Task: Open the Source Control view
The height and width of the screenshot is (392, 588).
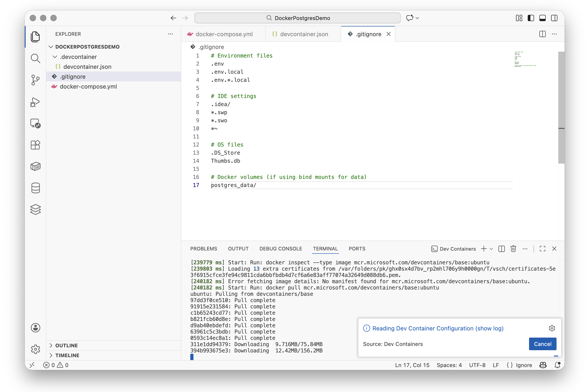Action: [35, 80]
